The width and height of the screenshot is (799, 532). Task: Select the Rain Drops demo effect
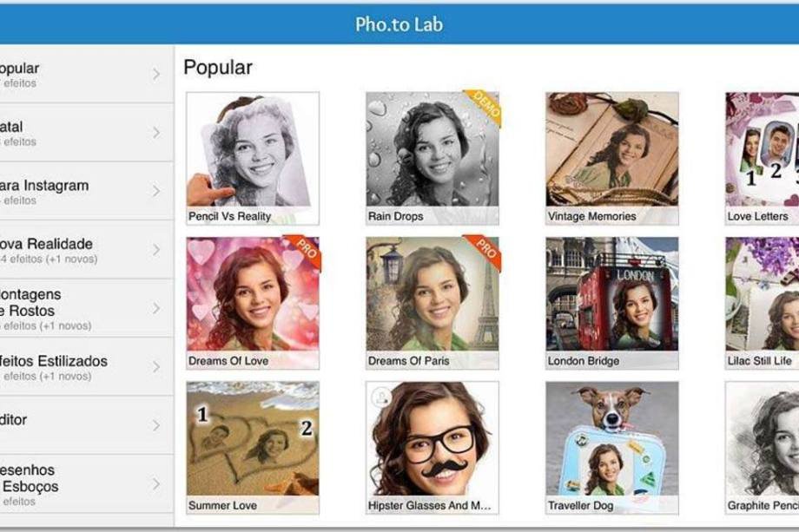(x=433, y=158)
